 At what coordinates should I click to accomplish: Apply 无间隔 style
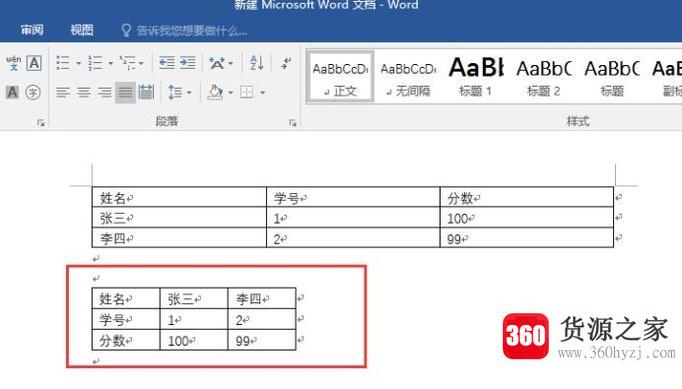tap(408, 78)
